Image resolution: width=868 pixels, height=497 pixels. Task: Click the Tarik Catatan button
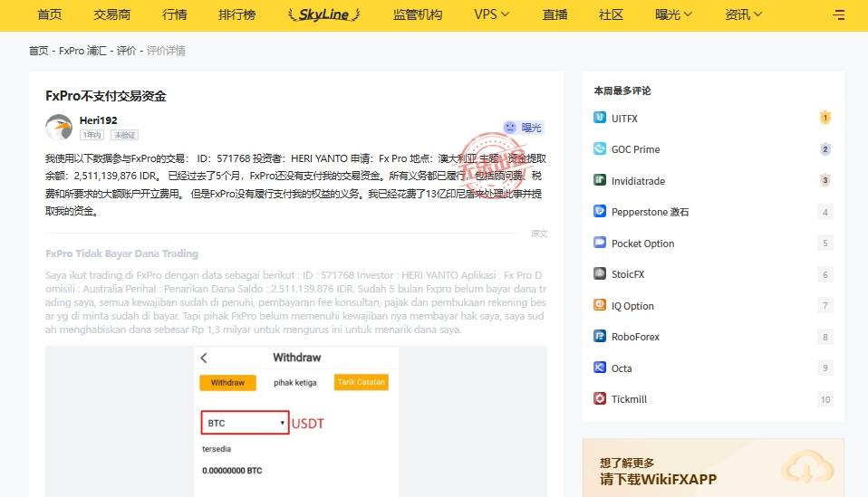pyautogui.click(x=361, y=382)
